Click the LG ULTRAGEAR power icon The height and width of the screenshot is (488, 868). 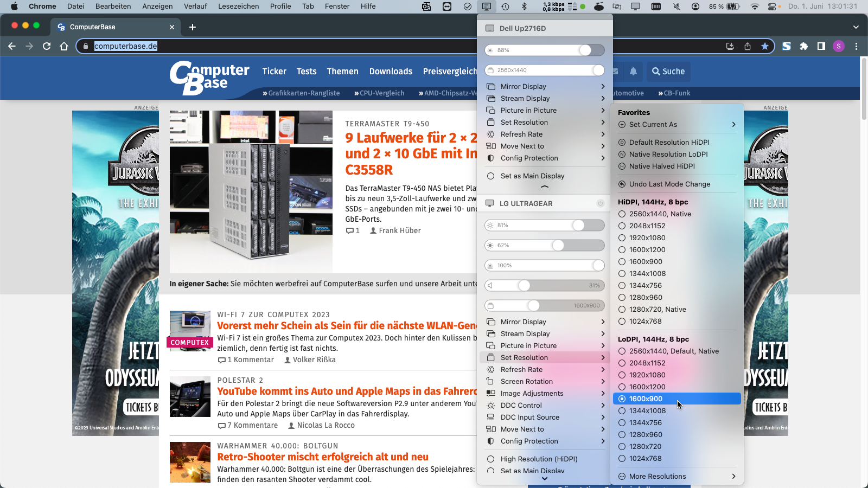pyautogui.click(x=601, y=203)
